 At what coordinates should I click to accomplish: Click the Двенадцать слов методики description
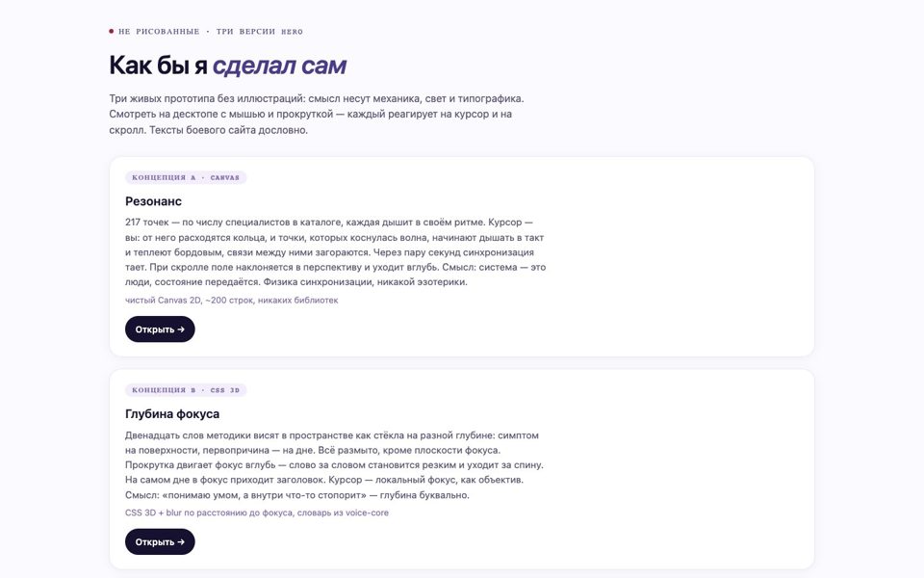pyautogui.click(x=334, y=464)
